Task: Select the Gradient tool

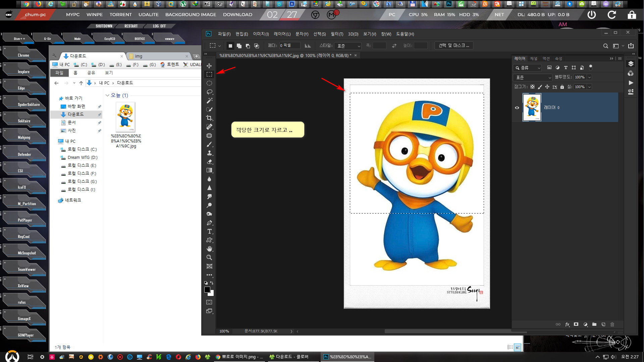Action: [x=209, y=170]
